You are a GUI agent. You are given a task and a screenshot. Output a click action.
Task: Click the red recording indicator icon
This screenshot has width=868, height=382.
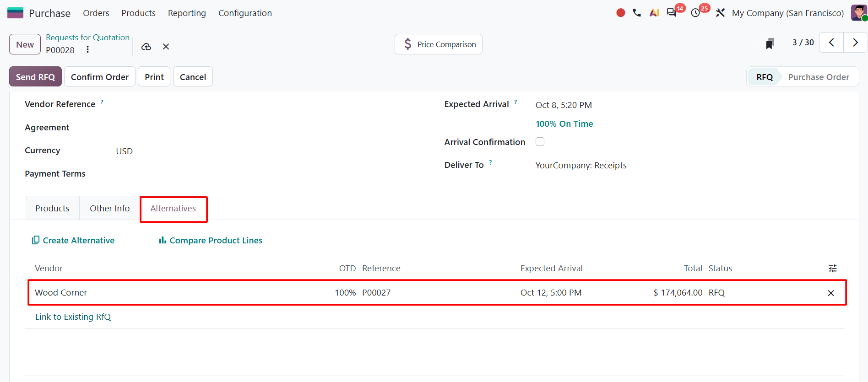click(x=621, y=13)
